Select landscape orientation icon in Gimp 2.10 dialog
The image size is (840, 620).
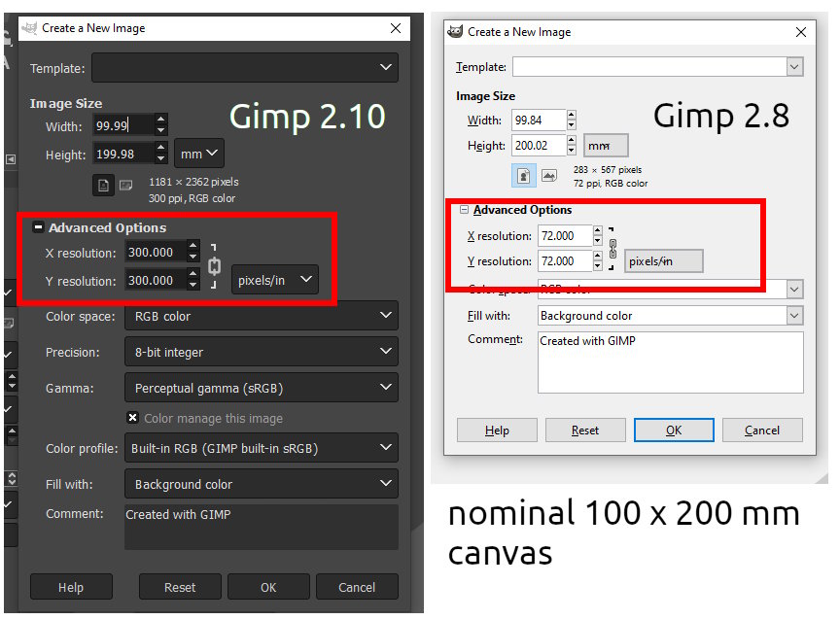[125, 186]
